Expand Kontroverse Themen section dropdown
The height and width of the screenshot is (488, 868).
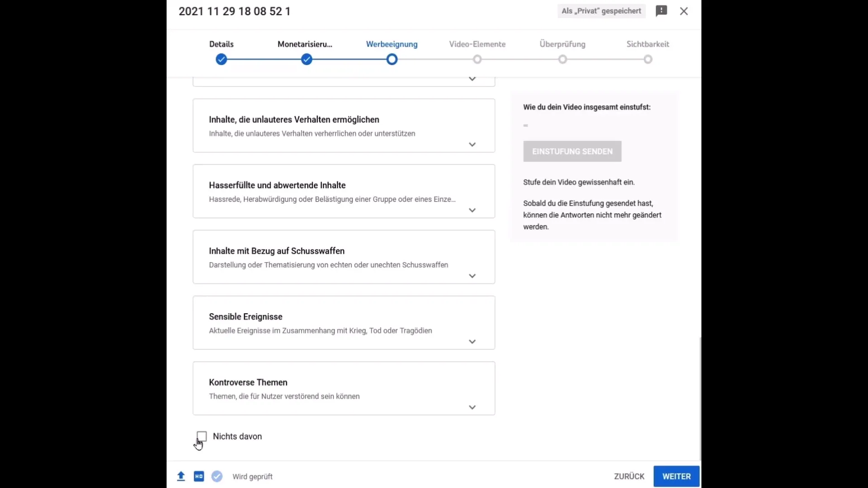pyautogui.click(x=472, y=407)
